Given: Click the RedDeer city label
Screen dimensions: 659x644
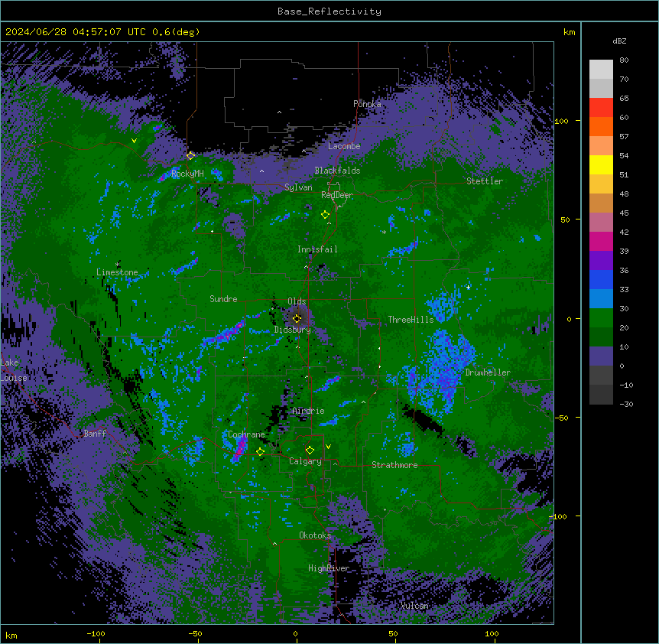Looking at the screenshot, I should click(337, 195).
